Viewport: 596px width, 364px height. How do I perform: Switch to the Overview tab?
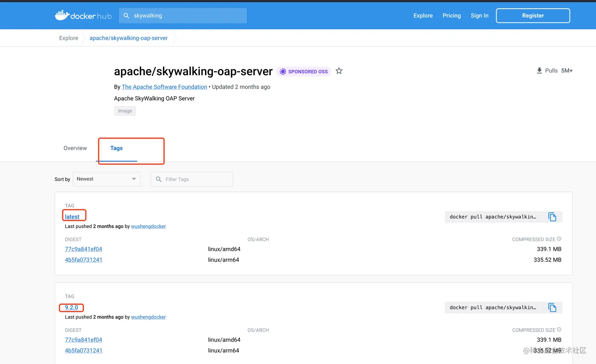[75, 148]
